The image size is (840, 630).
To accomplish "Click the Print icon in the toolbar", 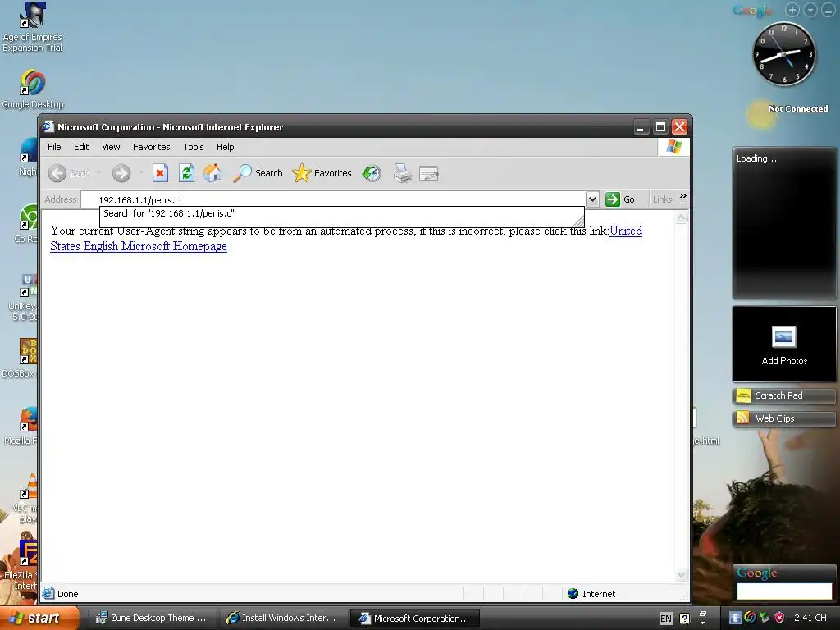I will [402, 173].
